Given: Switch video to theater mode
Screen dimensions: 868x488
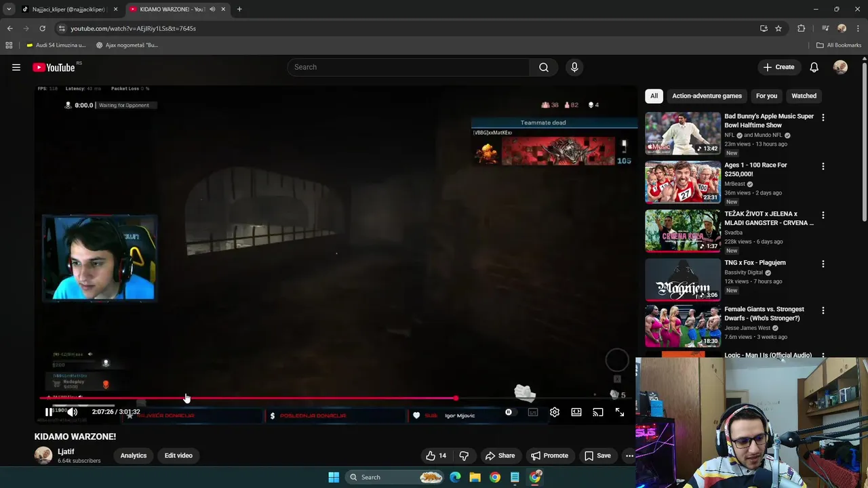Looking at the screenshot, I should click(x=576, y=412).
